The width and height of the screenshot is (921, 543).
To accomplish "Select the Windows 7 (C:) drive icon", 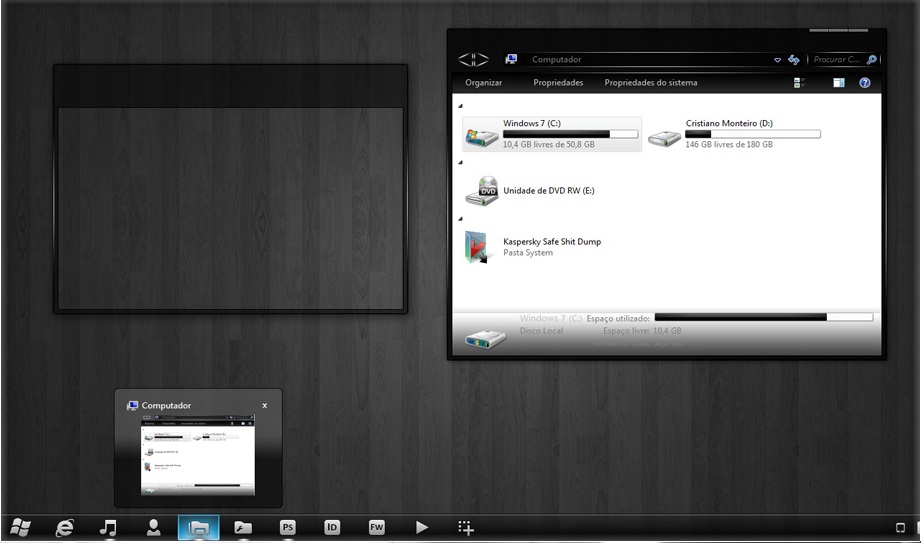I will tap(482, 136).
